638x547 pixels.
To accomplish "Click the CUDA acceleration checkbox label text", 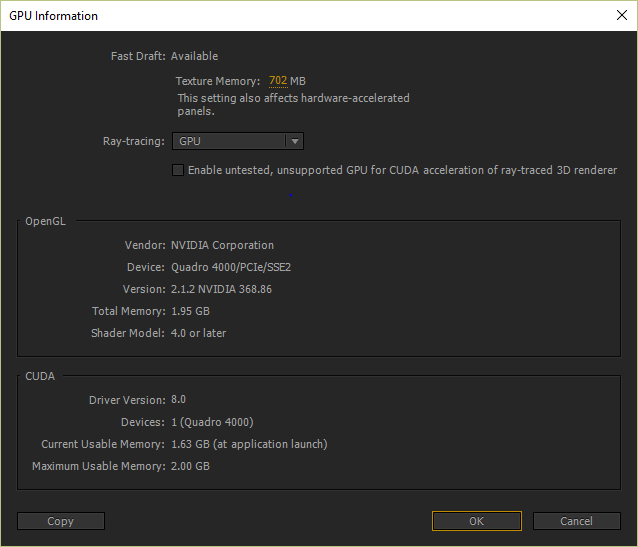I will tap(402, 170).
